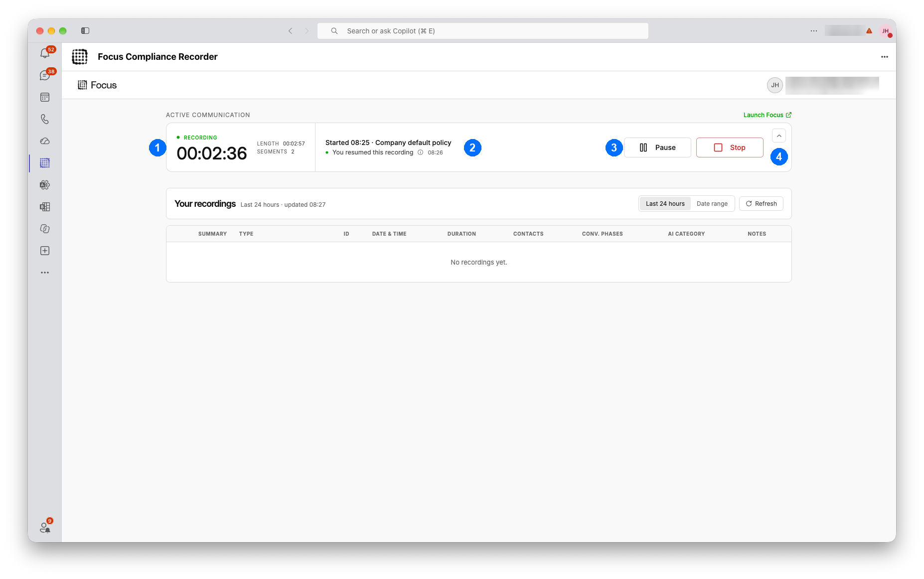The width and height of the screenshot is (924, 579).
Task: Open the Copilot icon in sidebar
Action: (45, 229)
